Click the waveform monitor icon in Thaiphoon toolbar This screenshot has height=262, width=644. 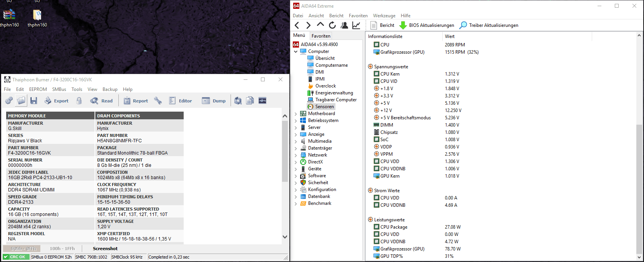click(x=262, y=101)
